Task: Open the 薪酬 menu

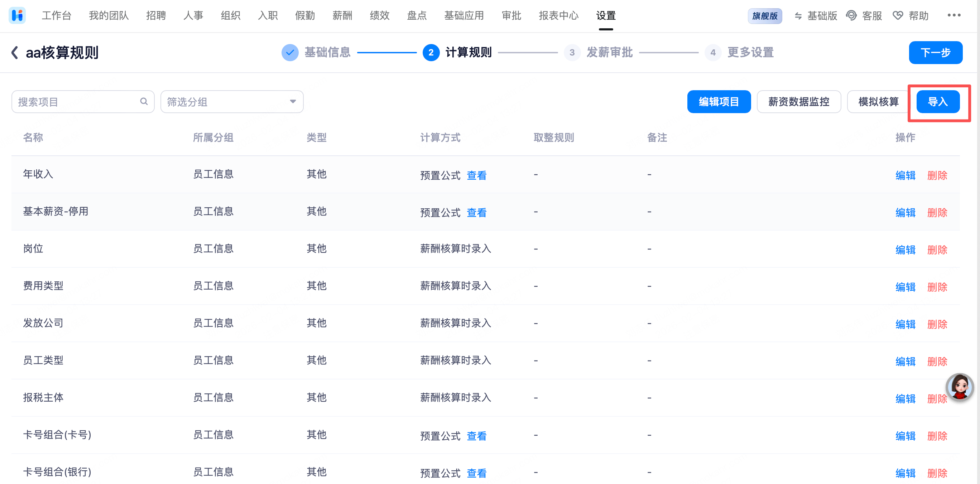Action: [342, 16]
